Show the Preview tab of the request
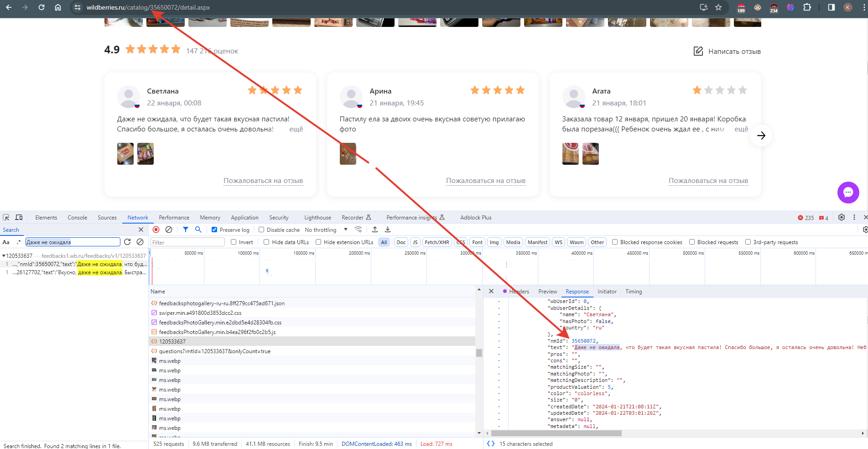 click(x=547, y=292)
